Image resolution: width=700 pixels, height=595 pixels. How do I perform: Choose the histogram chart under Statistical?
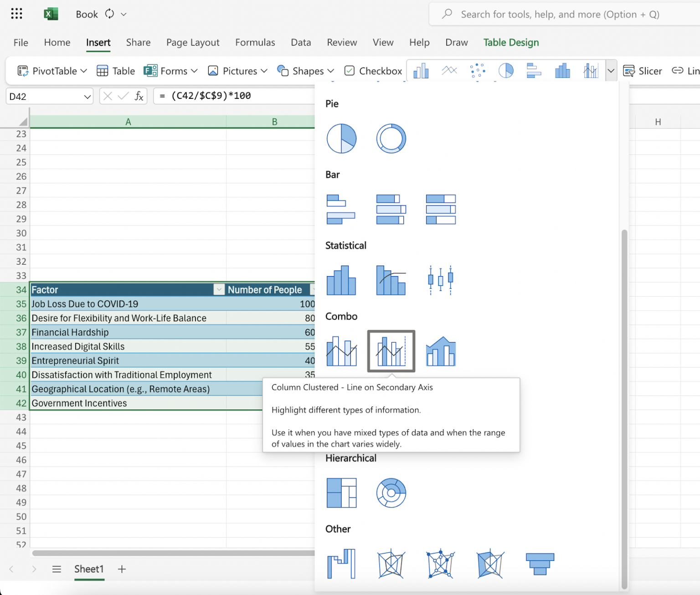coord(342,280)
